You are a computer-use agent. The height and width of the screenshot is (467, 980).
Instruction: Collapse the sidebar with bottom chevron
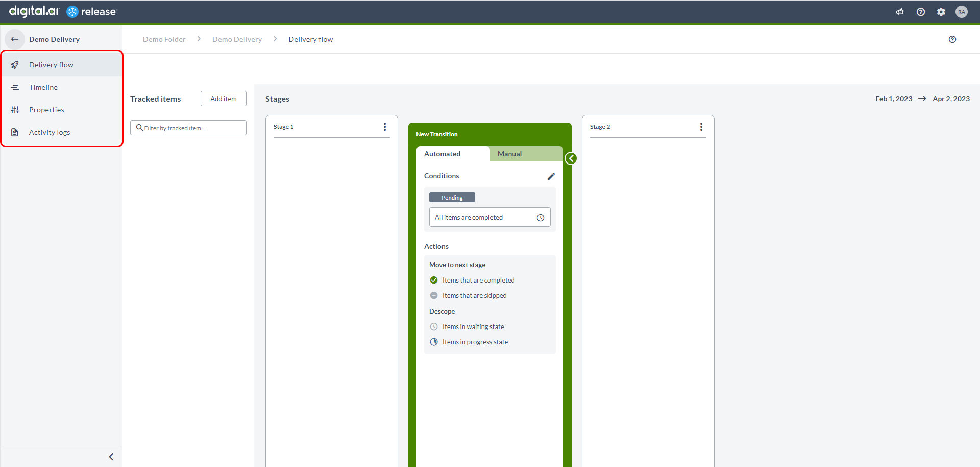111,457
